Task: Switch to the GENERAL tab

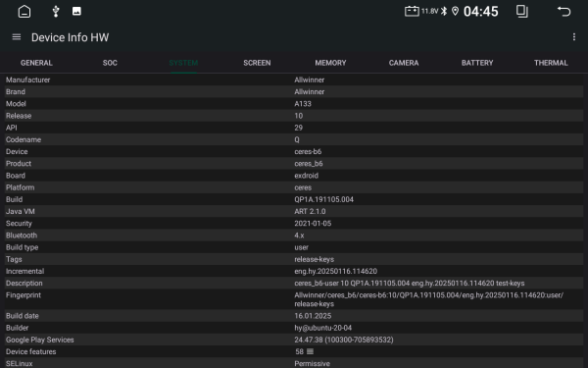Action: coord(36,63)
